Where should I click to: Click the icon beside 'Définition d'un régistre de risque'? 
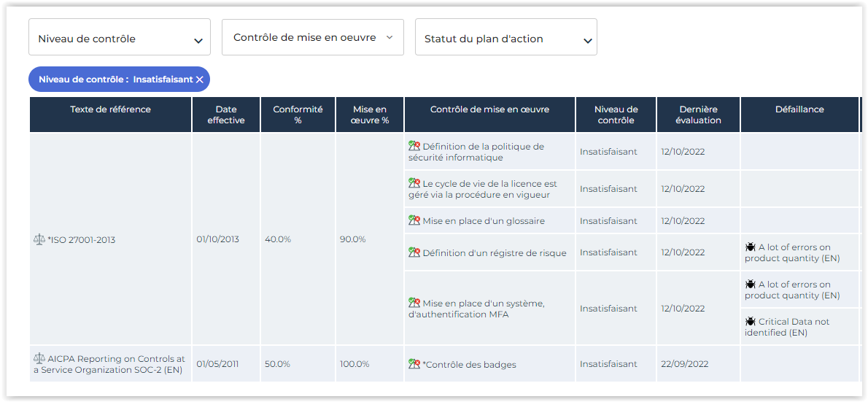pyautogui.click(x=414, y=252)
